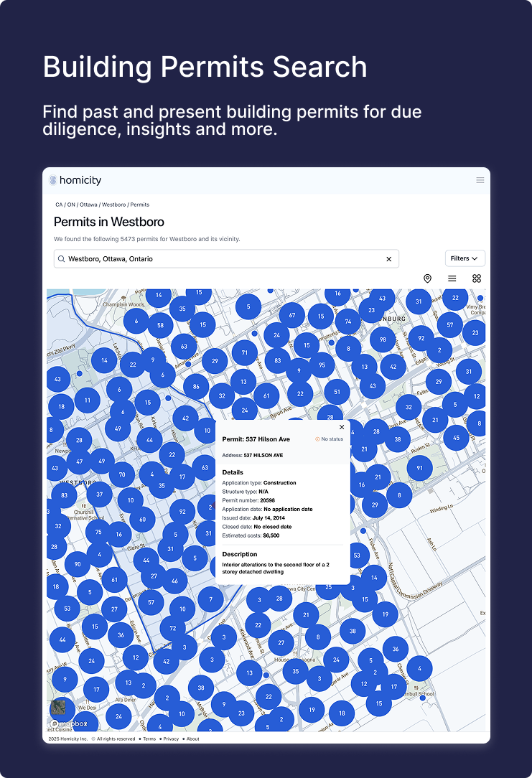Go to the ON breadcrumb
The width and height of the screenshot is (532, 778).
71,205
